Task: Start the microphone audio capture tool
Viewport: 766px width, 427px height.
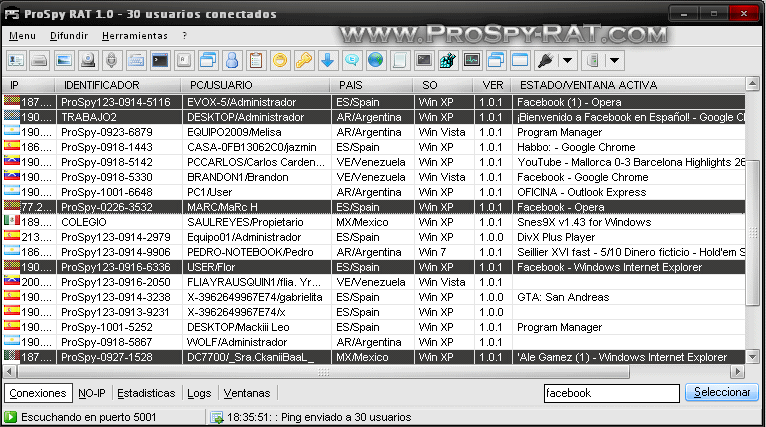Action: (x=112, y=61)
